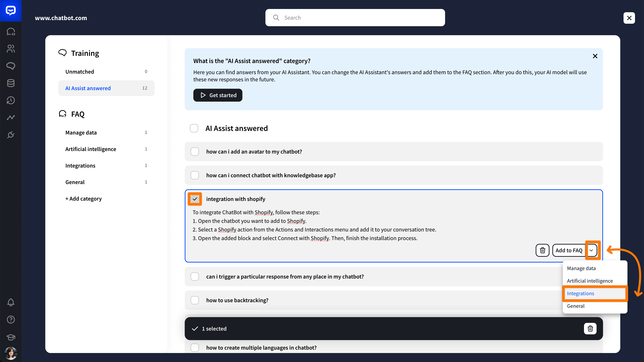This screenshot has height=362, width=644.
Task: Open notifications bell icon
Action: point(11,302)
